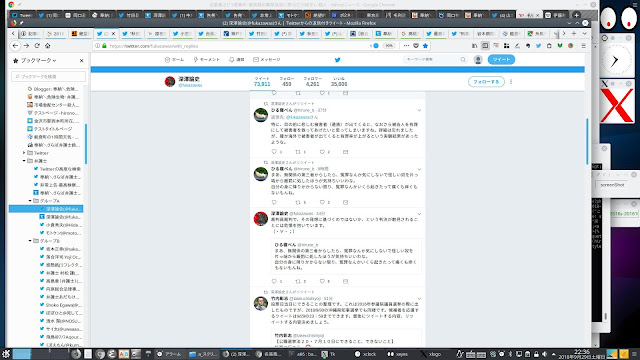The height and width of the screenshot is (360, 640).
Task: Close the bookmarks sidebar
Action: [x=82, y=60]
